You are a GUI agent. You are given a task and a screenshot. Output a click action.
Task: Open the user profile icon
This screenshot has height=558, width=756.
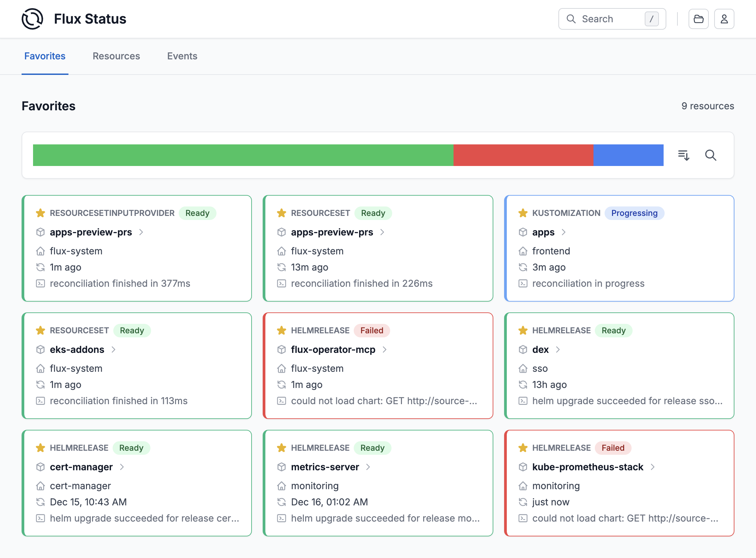[724, 19]
